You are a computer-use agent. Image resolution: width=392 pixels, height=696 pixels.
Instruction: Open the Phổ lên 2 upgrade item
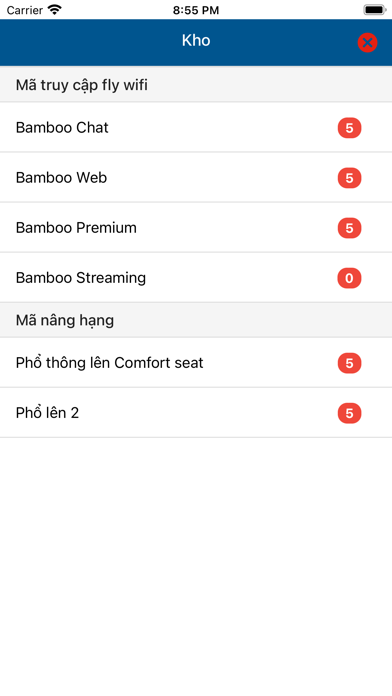pyautogui.click(x=196, y=413)
